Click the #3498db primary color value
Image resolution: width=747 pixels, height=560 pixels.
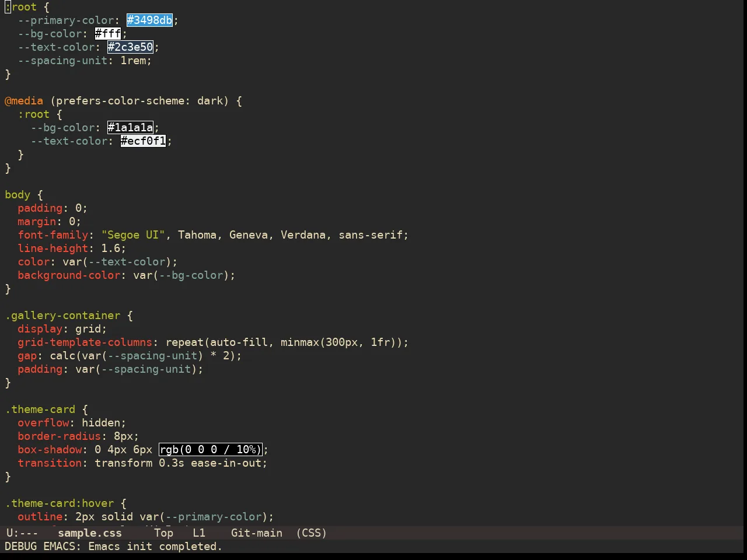click(x=150, y=20)
